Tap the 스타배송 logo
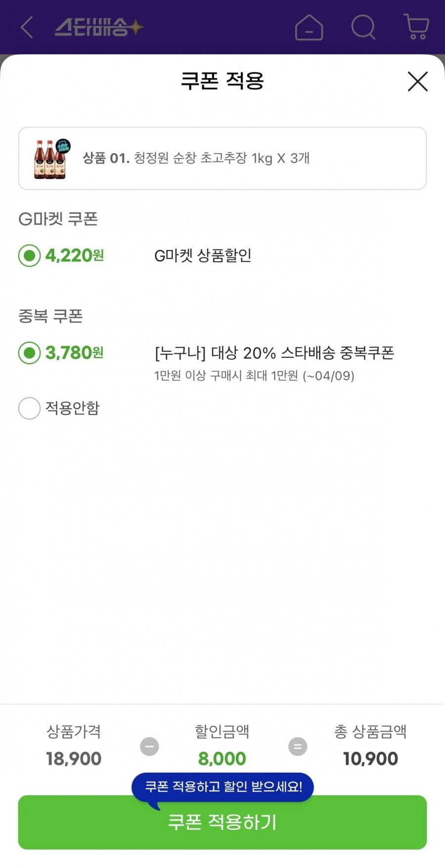 [x=99, y=27]
